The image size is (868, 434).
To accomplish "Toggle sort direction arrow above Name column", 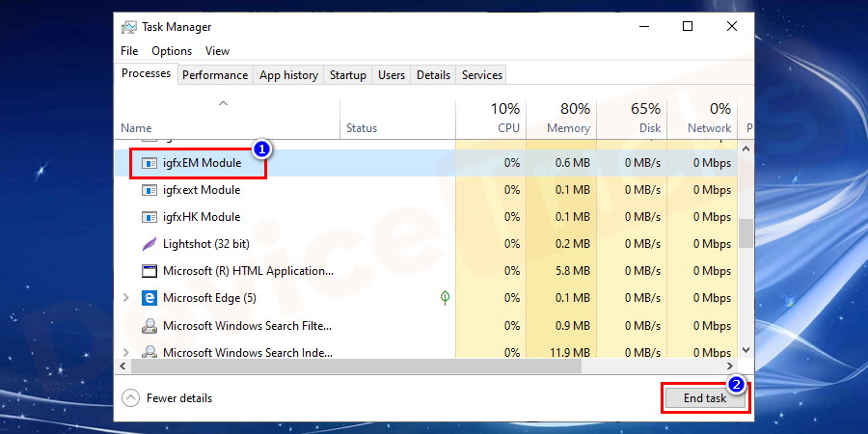I will 223,103.
